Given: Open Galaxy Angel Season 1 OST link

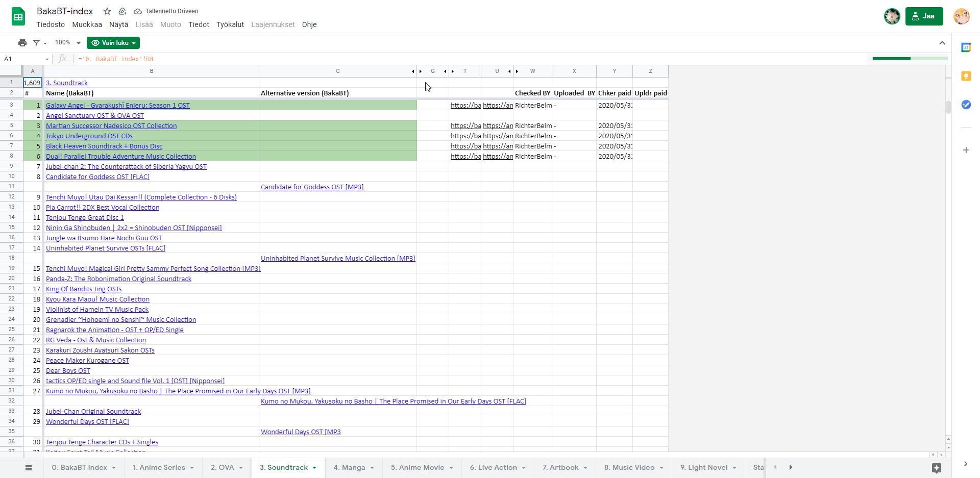Looking at the screenshot, I should (118, 106).
